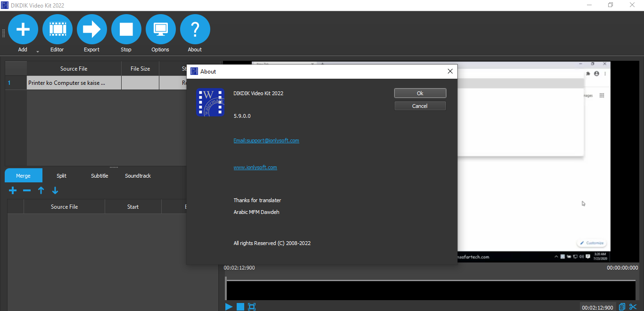Click the Stop square icon
Image resolution: width=644 pixels, height=311 pixels.
click(126, 29)
